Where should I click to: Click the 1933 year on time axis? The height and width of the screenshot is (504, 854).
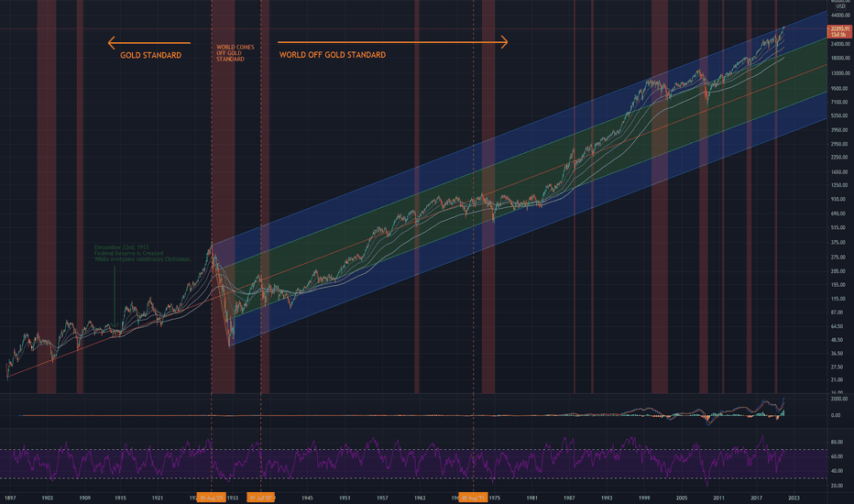(233, 498)
